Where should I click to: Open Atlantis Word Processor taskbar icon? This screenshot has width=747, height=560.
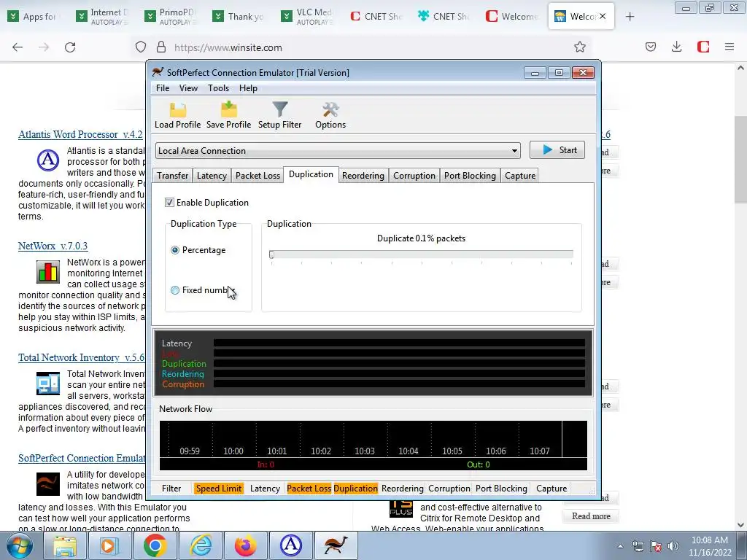coord(290,545)
